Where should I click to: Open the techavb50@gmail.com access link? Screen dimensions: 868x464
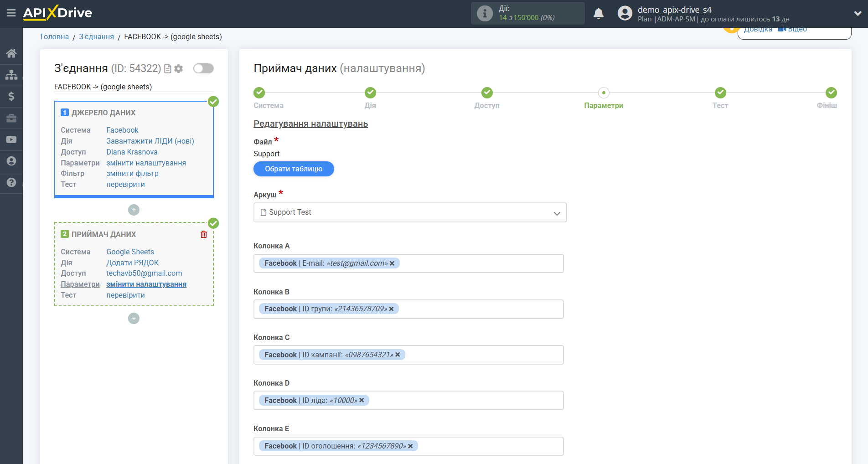(x=144, y=273)
